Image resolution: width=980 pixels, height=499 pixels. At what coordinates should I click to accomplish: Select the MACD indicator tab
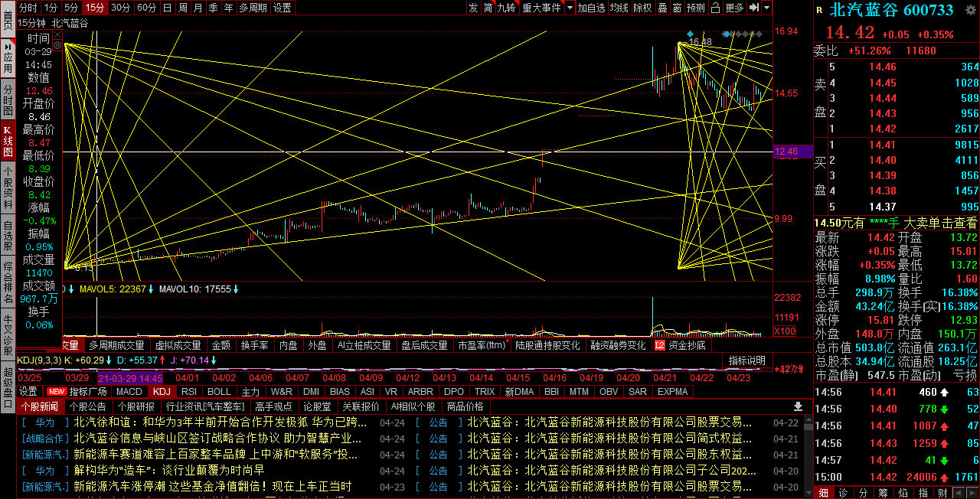point(129,391)
